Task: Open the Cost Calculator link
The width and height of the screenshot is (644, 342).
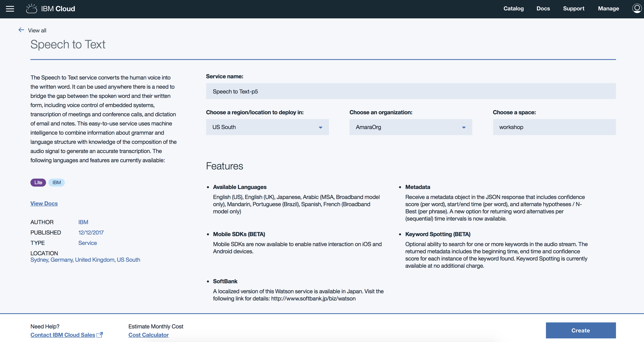Action: 148,335
